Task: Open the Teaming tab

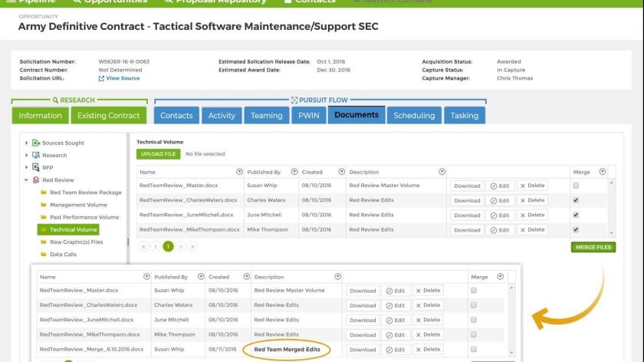Action: [x=267, y=116]
